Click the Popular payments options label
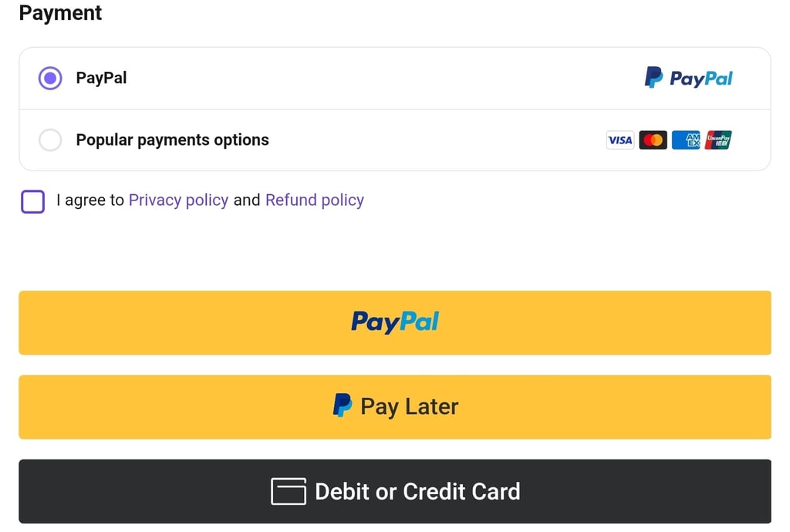Screen dimensions: 790x532 point(172,140)
